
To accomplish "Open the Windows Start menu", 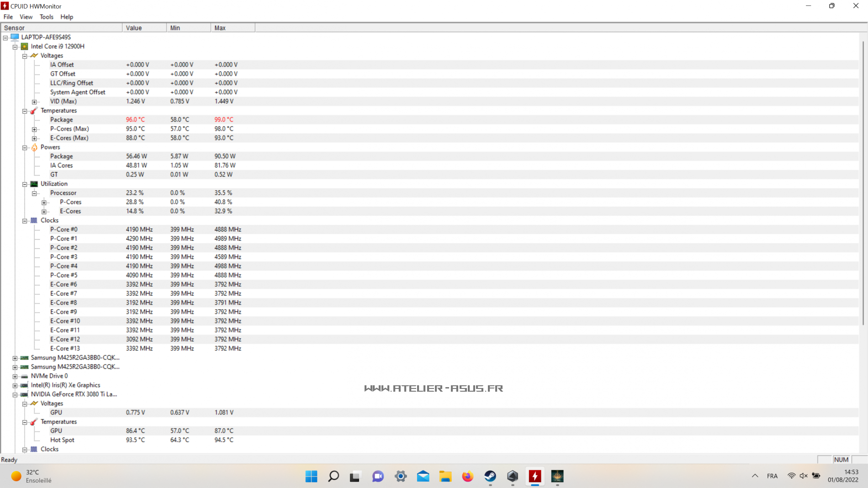I will coord(311,476).
